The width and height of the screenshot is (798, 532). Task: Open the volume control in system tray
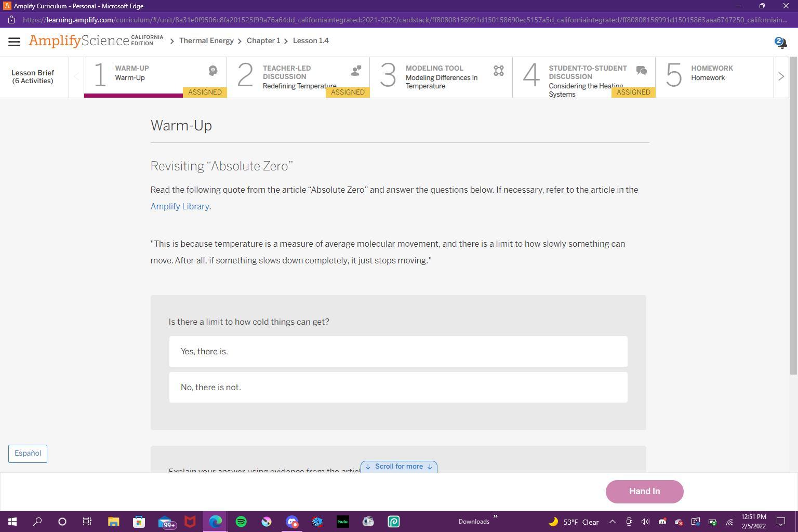point(645,522)
